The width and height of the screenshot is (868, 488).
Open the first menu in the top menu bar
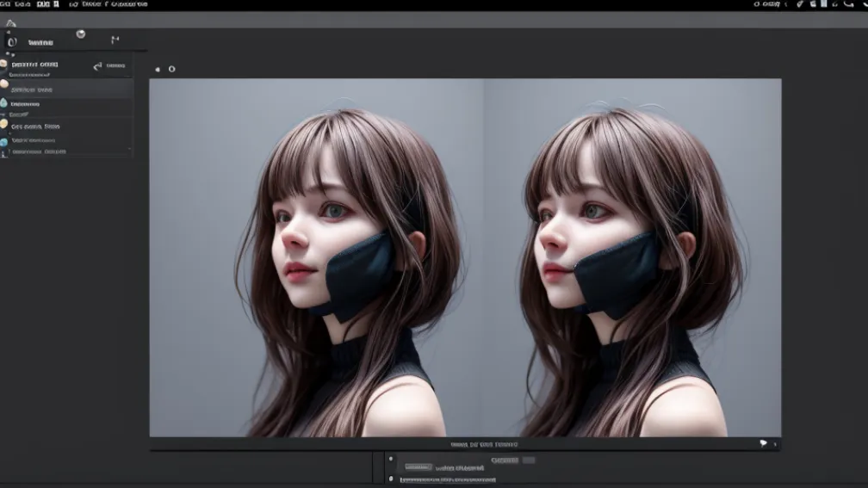[5, 3]
